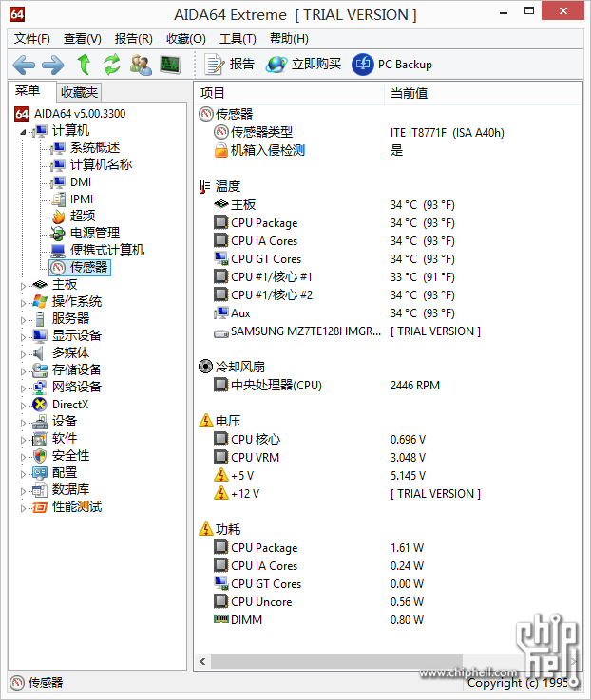591x700 pixels.
Task: Open the 收藏(O) menu
Action: (x=186, y=39)
